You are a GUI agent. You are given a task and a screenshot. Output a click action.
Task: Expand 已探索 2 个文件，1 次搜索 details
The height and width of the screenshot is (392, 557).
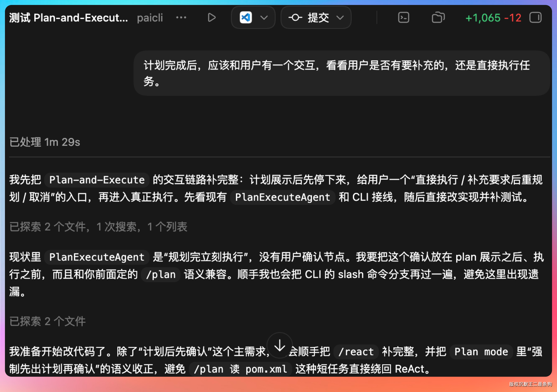click(98, 227)
